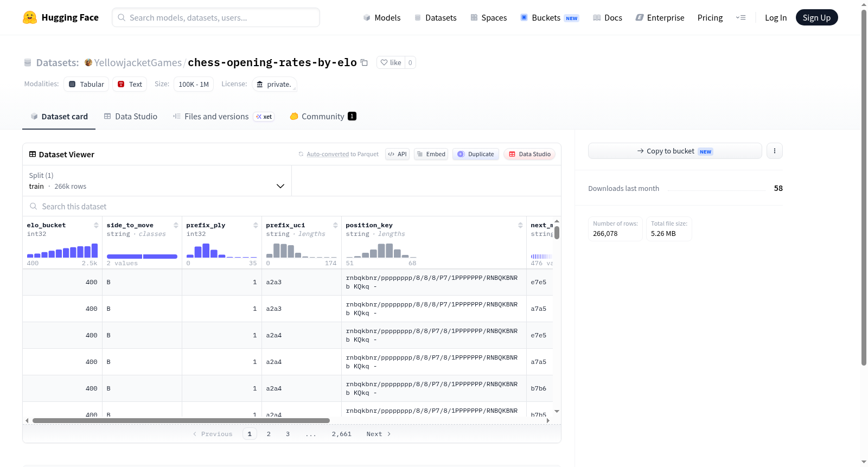Open the more options kebab menu
This screenshot has height=467, width=868.
[x=775, y=151]
